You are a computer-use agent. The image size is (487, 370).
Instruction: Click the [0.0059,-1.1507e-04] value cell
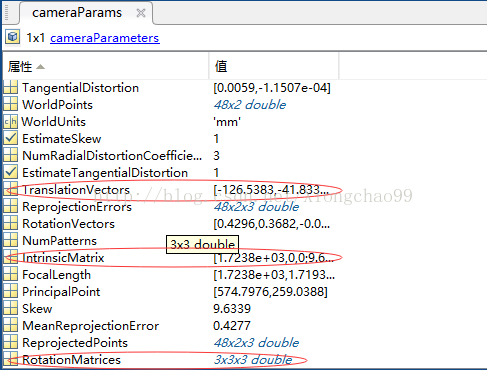tap(272, 88)
